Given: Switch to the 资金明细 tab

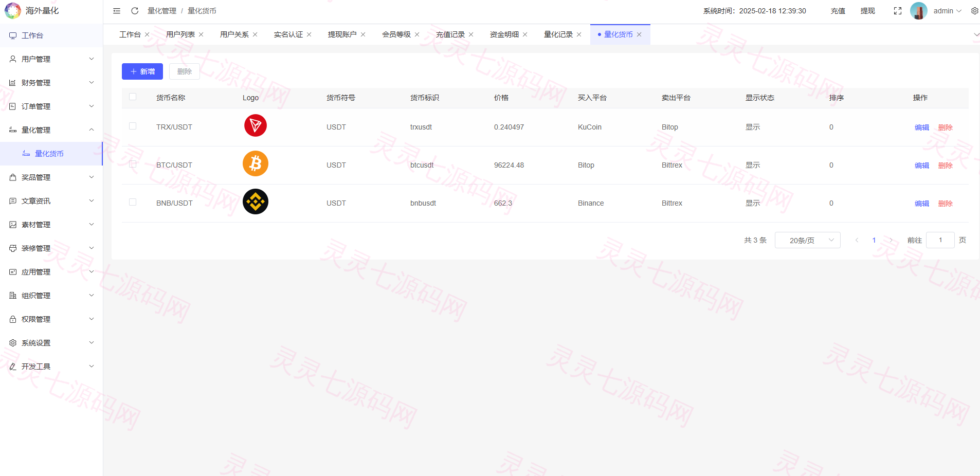Looking at the screenshot, I should point(504,34).
